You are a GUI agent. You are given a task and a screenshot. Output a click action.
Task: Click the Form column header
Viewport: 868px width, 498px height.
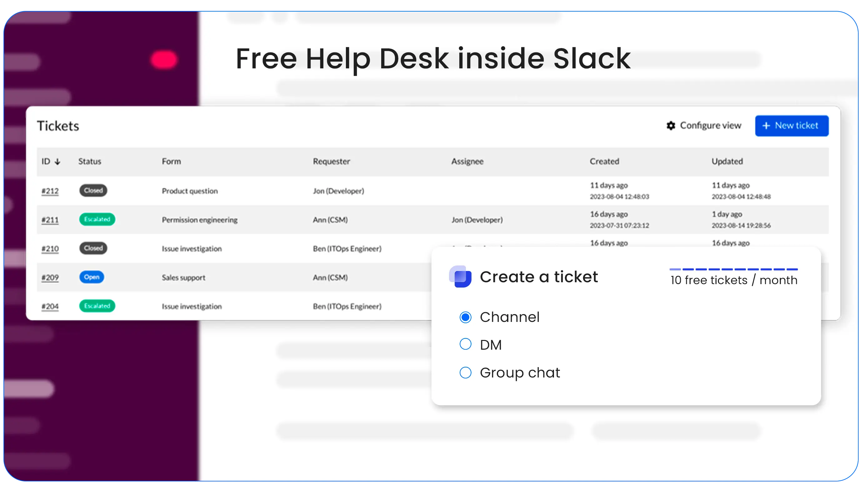[171, 161]
